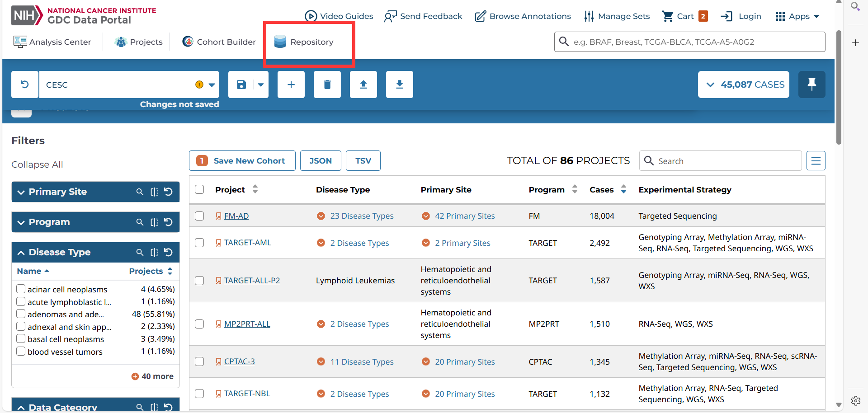The image size is (868, 413).
Task: Click the projects table Search field
Action: pyautogui.click(x=721, y=161)
